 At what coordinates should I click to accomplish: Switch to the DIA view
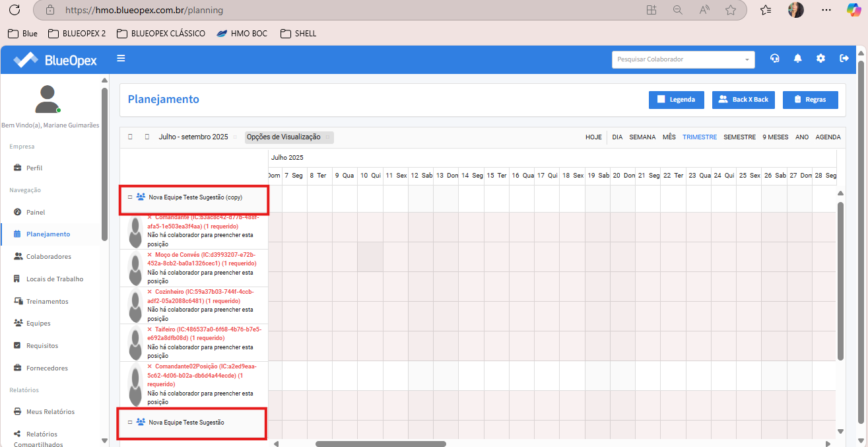click(617, 137)
